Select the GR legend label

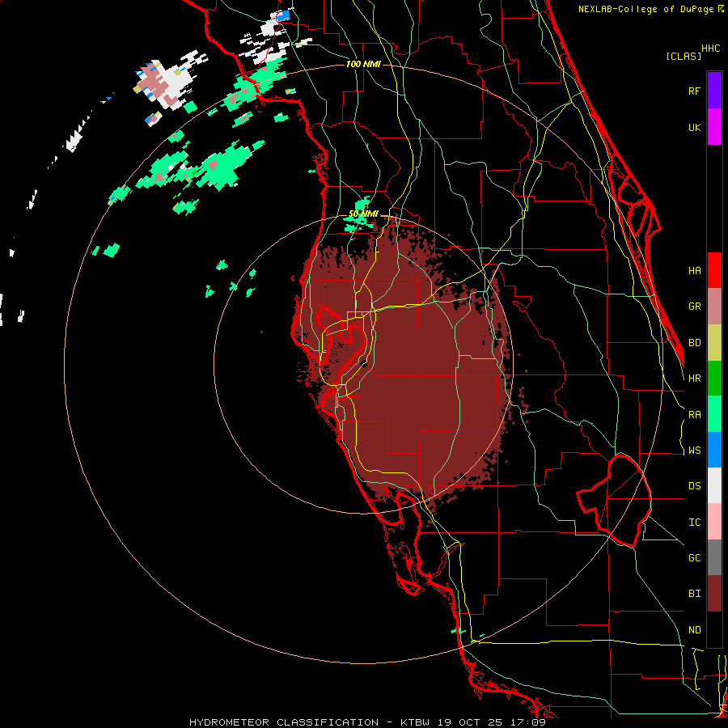coord(694,307)
